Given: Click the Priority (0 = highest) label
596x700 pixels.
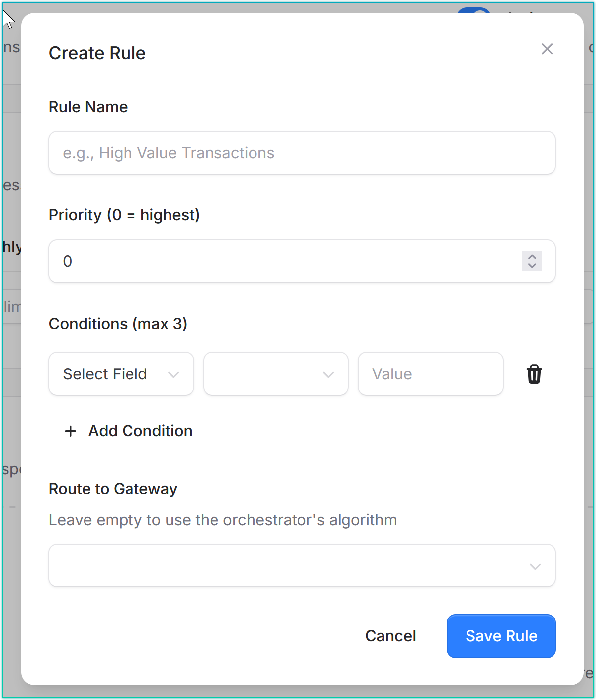Looking at the screenshot, I should click(124, 215).
